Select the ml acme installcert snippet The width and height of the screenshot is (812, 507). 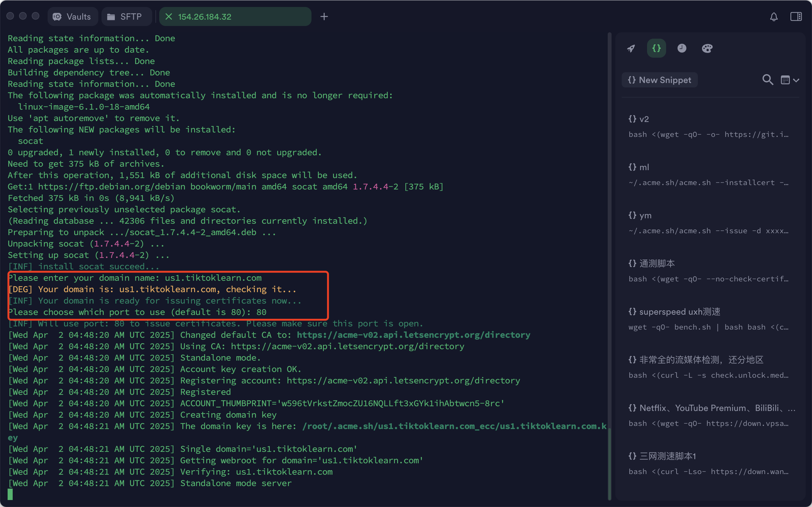tap(708, 175)
